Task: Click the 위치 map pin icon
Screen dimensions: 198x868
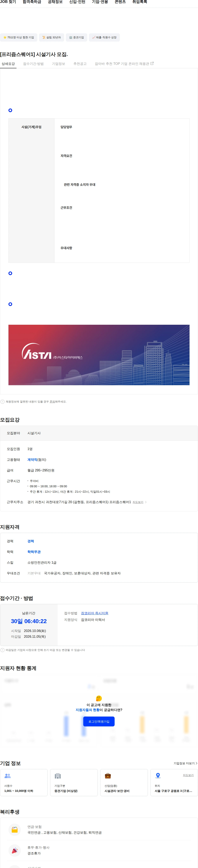Action: coord(158,776)
